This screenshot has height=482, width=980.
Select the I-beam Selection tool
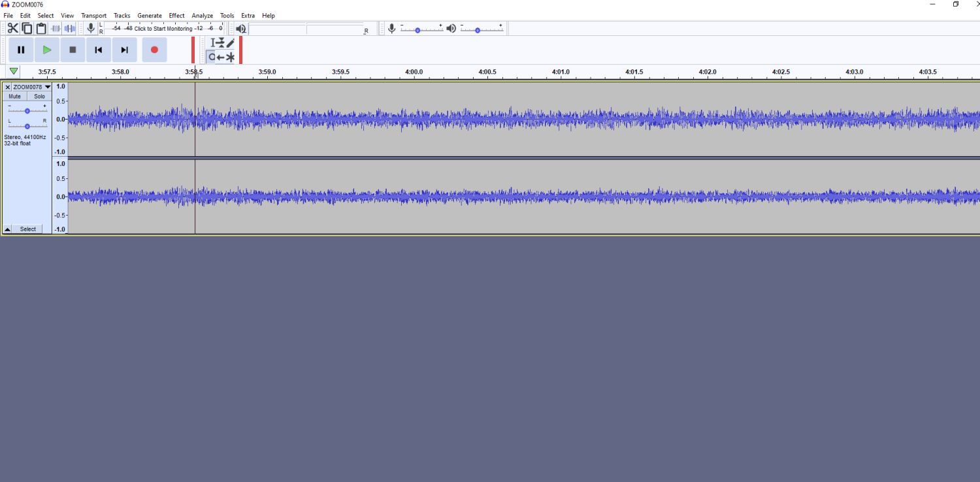[x=212, y=42]
